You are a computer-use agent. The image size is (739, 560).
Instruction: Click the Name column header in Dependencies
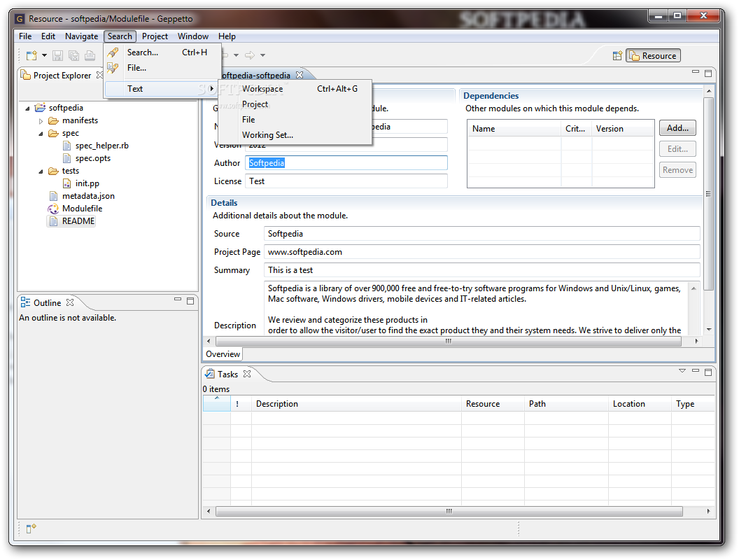[514, 129]
